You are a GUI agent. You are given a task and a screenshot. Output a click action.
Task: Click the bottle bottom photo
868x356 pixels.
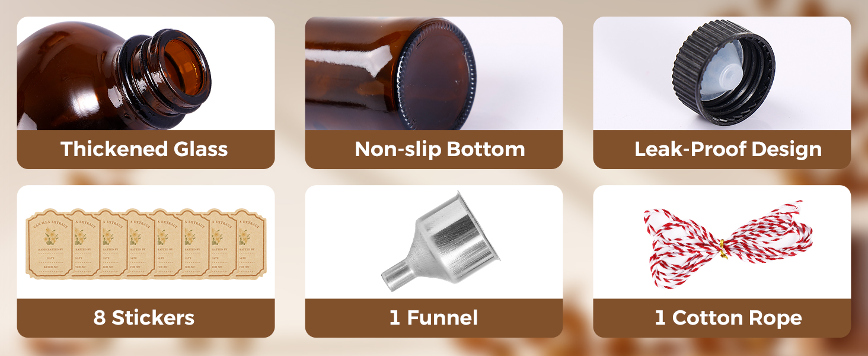[x=433, y=73]
